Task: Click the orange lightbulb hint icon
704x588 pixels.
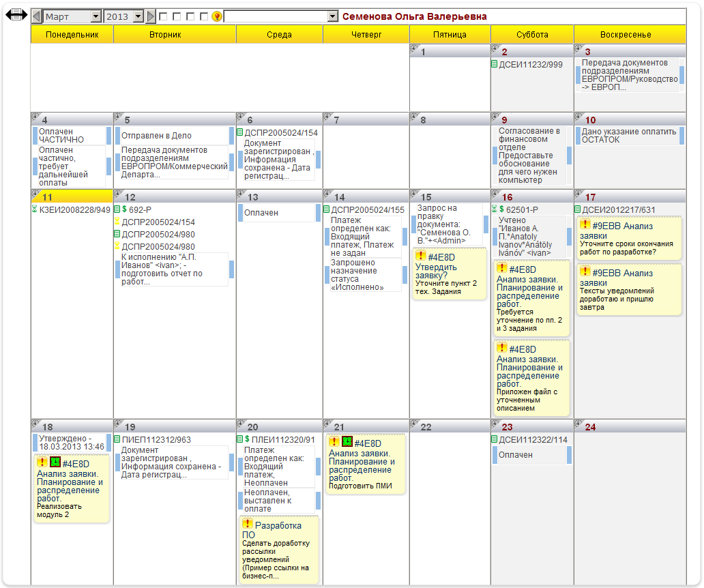Action: click(x=217, y=16)
